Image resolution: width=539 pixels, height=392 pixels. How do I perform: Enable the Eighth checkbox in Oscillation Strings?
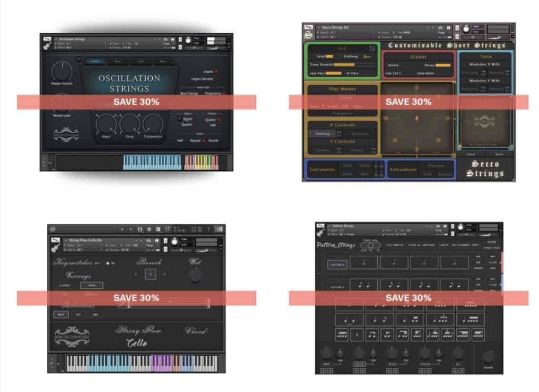(x=179, y=118)
